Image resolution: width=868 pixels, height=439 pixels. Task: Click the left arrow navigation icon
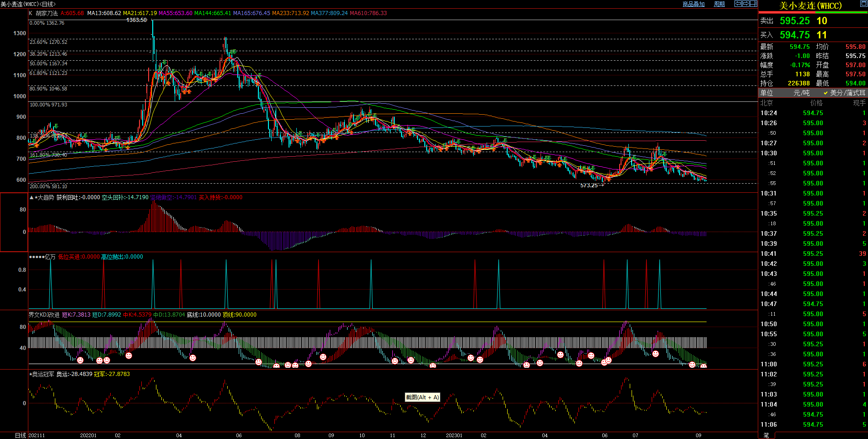(x=738, y=4)
